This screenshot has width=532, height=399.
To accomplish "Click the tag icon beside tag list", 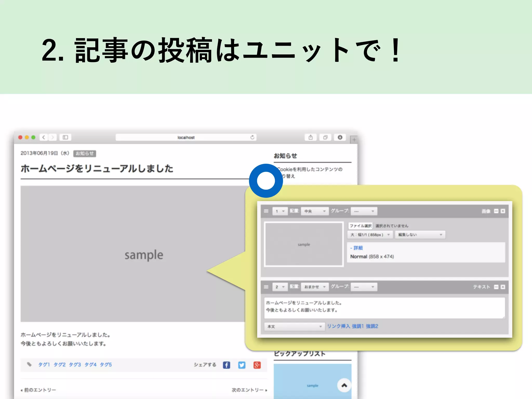I will [29, 364].
